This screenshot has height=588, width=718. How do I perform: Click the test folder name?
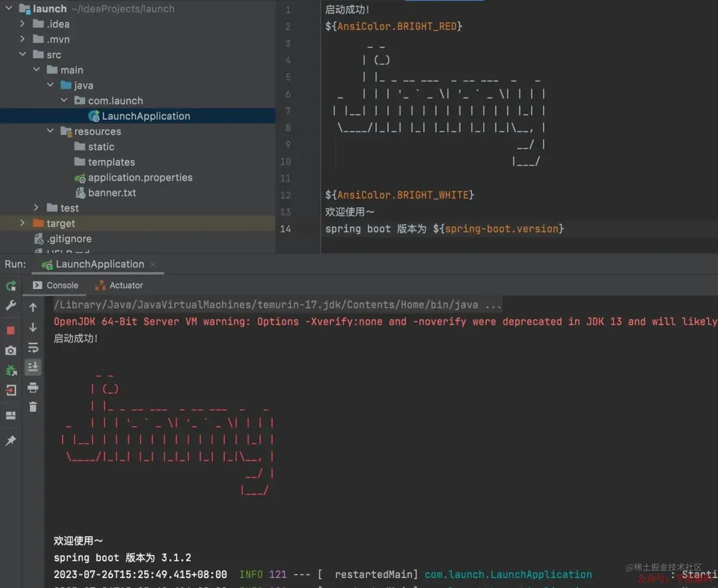(x=70, y=208)
